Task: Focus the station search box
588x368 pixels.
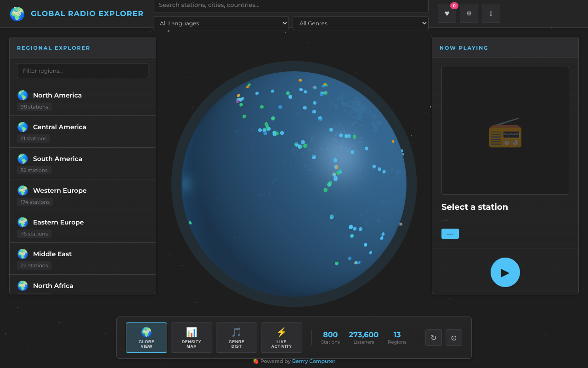Action: [x=290, y=6]
